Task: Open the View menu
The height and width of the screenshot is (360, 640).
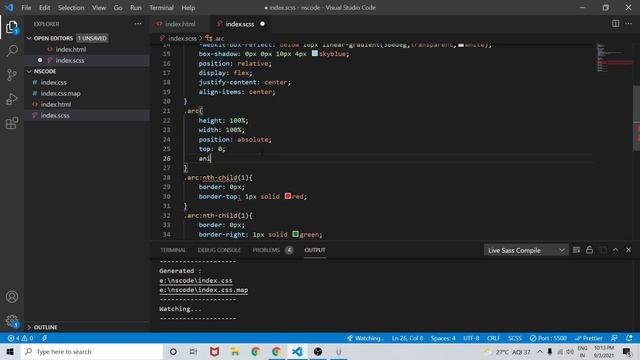Action: tap(99, 8)
